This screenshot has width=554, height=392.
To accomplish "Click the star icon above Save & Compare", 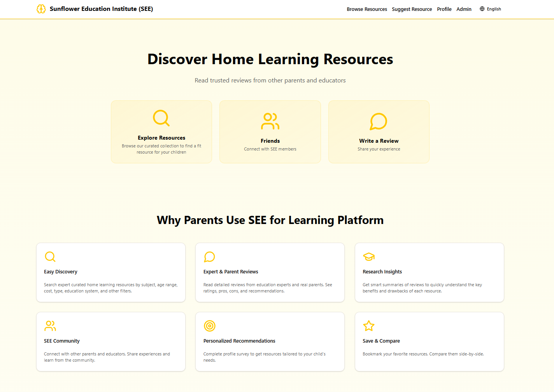I will coord(369,326).
